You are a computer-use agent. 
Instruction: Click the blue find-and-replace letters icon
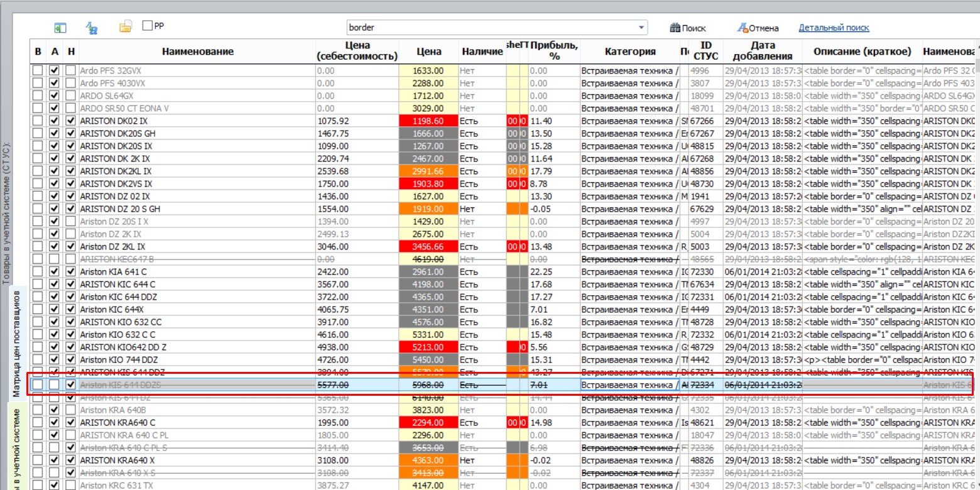[91, 28]
